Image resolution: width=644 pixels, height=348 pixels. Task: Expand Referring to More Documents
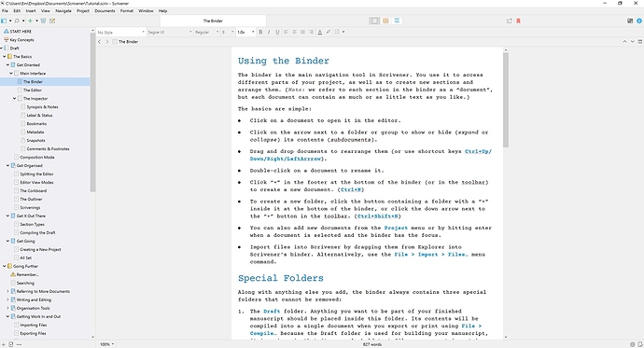click(x=7, y=291)
